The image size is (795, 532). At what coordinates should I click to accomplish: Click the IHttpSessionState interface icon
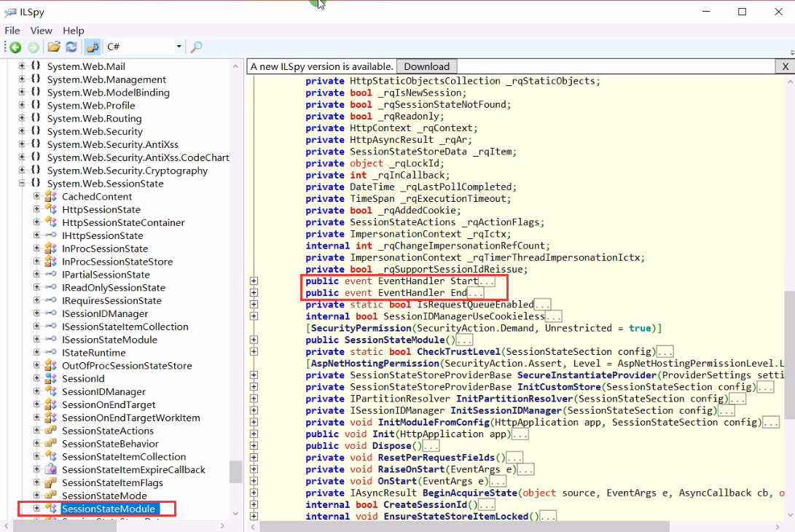click(50, 235)
